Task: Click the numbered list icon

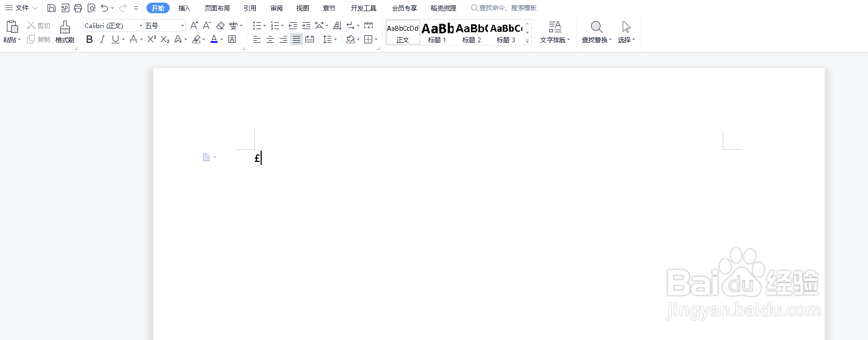Action: tap(275, 25)
